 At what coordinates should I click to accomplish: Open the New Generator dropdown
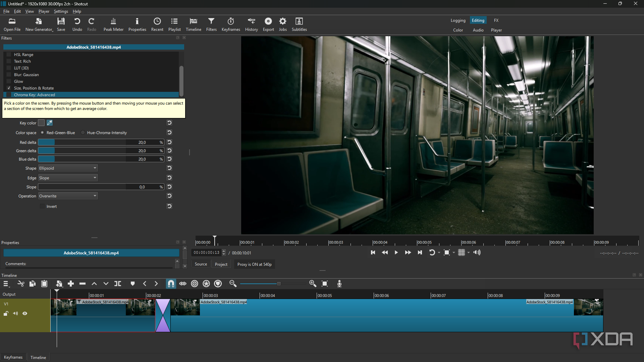point(39,24)
